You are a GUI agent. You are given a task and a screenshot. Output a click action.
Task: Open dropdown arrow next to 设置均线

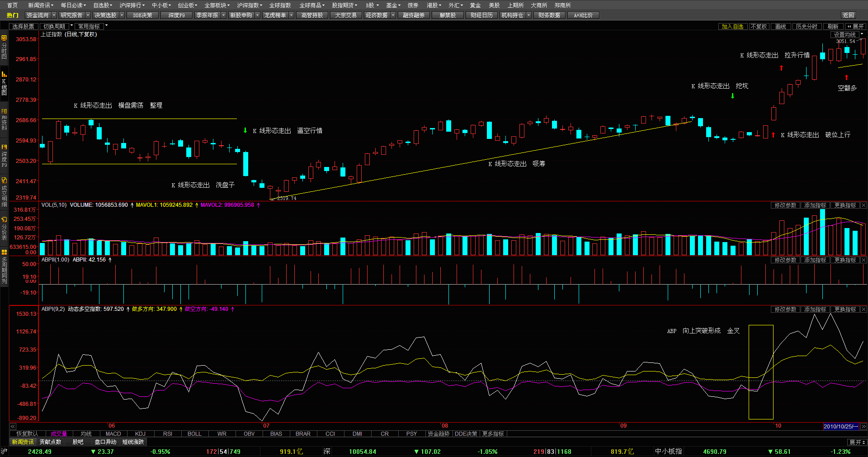point(862,34)
